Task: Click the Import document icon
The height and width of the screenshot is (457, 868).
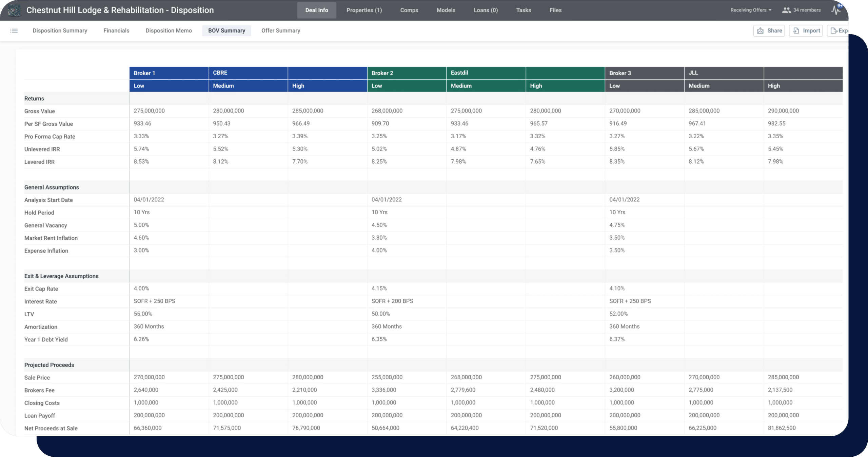Action: pos(797,31)
